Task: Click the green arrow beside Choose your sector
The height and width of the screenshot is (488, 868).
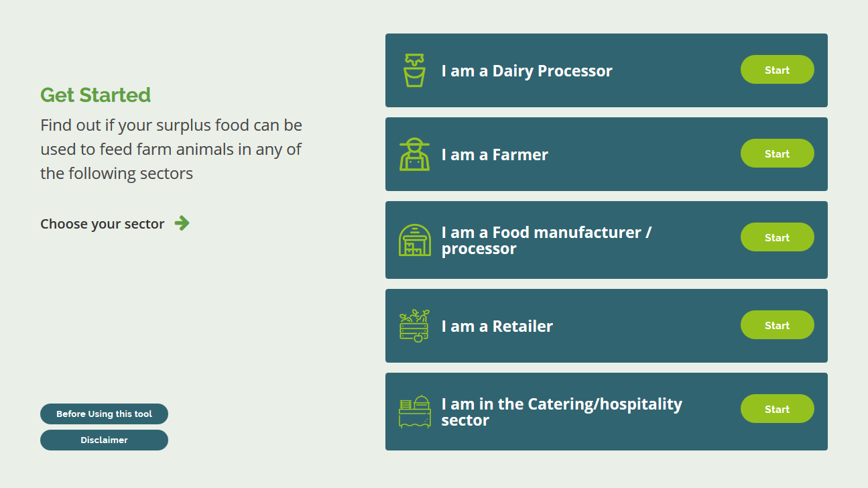Action: point(182,223)
